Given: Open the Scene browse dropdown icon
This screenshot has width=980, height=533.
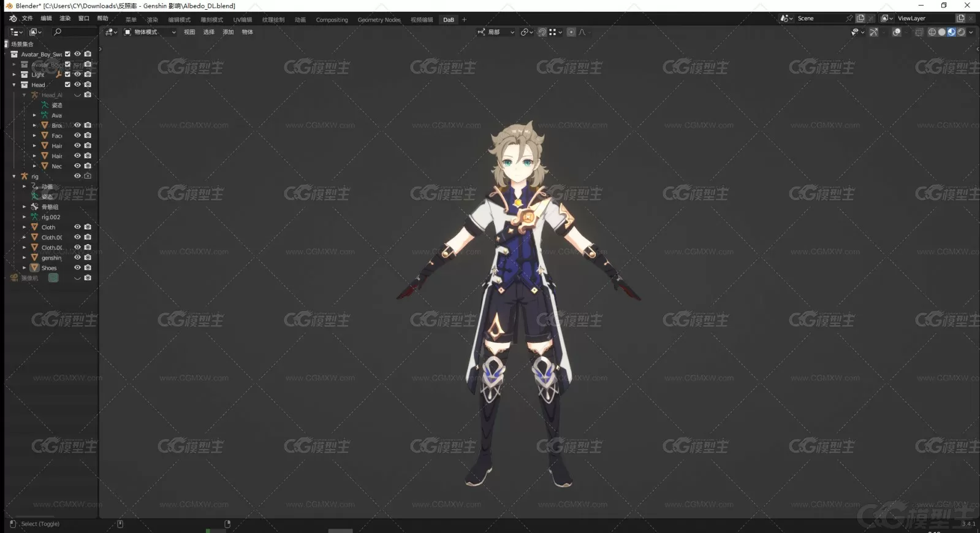Looking at the screenshot, I should 786,18.
